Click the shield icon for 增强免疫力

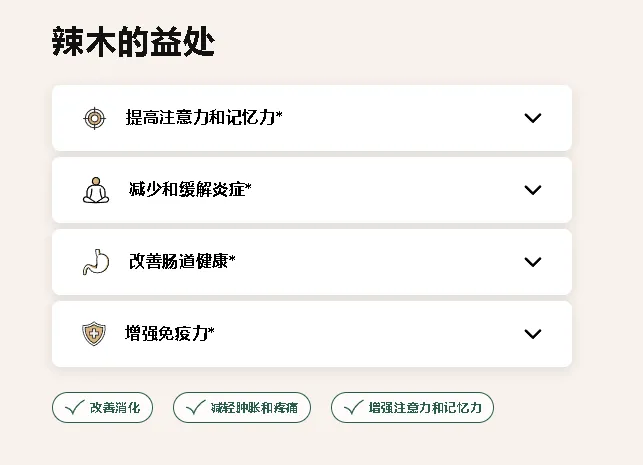click(94, 334)
